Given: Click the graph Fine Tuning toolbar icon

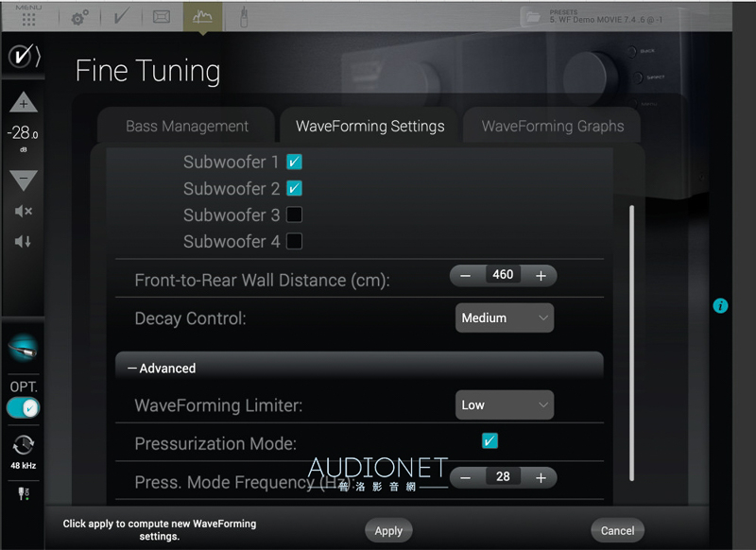Looking at the screenshot, I should tap(202, 17).
